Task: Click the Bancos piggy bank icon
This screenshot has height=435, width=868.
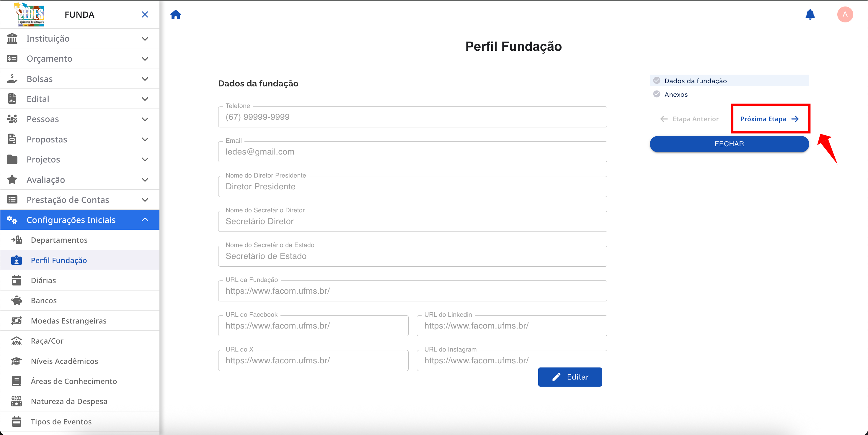Action: (17, 300)
